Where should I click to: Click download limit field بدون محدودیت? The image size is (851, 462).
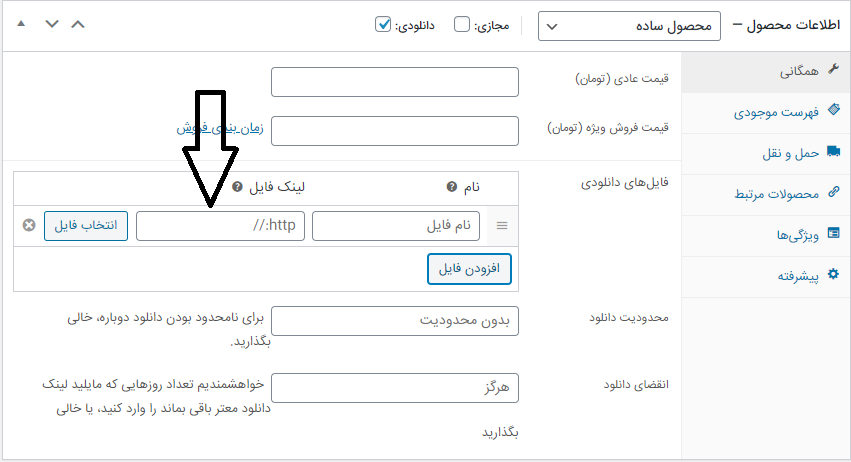[395, 321]
